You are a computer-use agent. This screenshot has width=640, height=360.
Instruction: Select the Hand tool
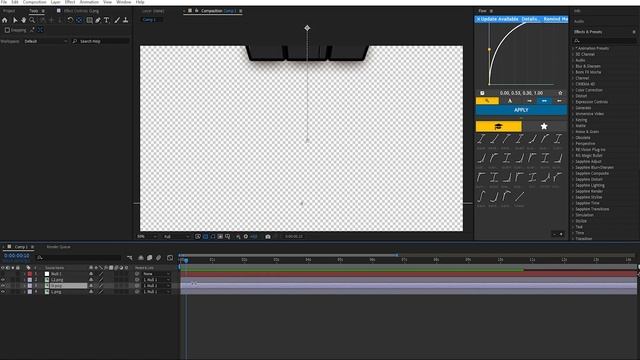tap(24, 20)
